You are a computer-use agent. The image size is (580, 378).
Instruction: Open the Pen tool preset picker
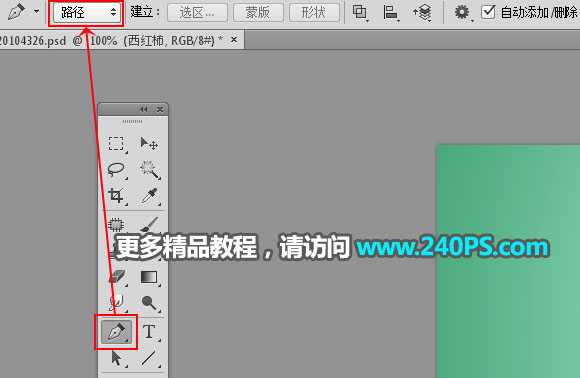tap(37, 11)
